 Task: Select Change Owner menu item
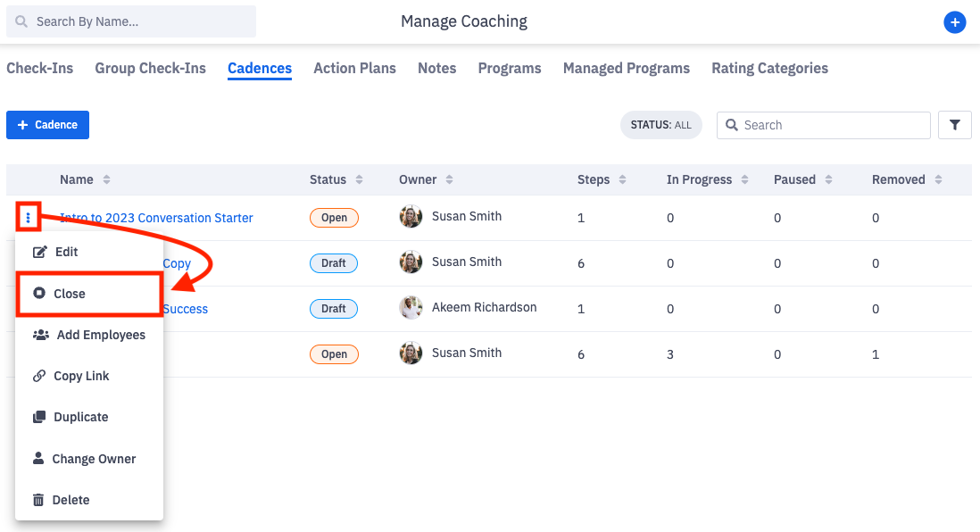click(x=93, y=459)
